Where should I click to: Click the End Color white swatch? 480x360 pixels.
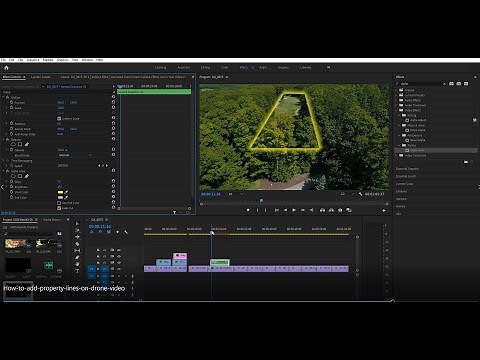[x=60, y=198]
